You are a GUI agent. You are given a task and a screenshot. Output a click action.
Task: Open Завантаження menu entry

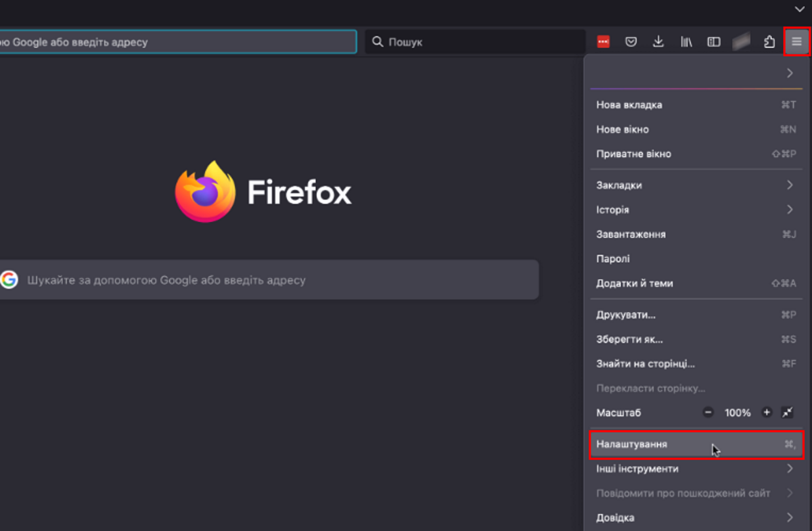[696, 234]
